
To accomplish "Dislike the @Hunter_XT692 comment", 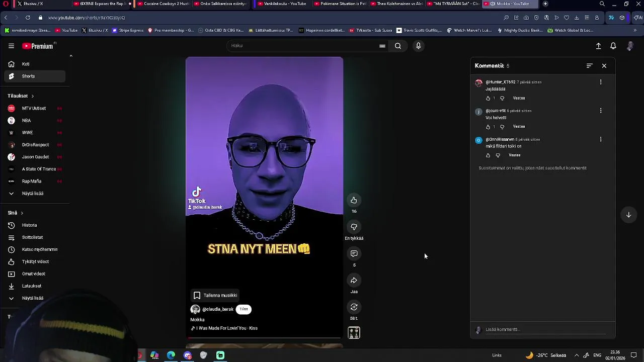I will pyautogui.click(x=502, y=99).
